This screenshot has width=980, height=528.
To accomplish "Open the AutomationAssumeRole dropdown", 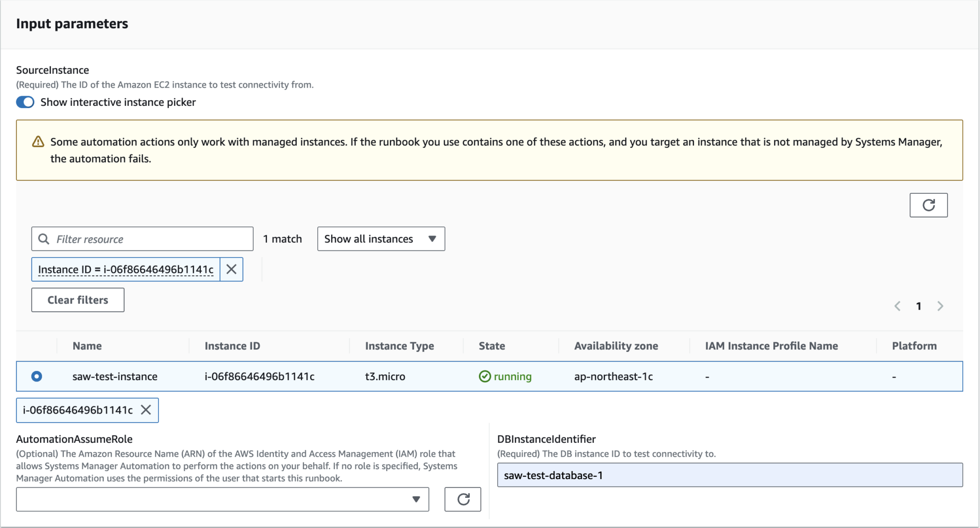I will point(416,499).
